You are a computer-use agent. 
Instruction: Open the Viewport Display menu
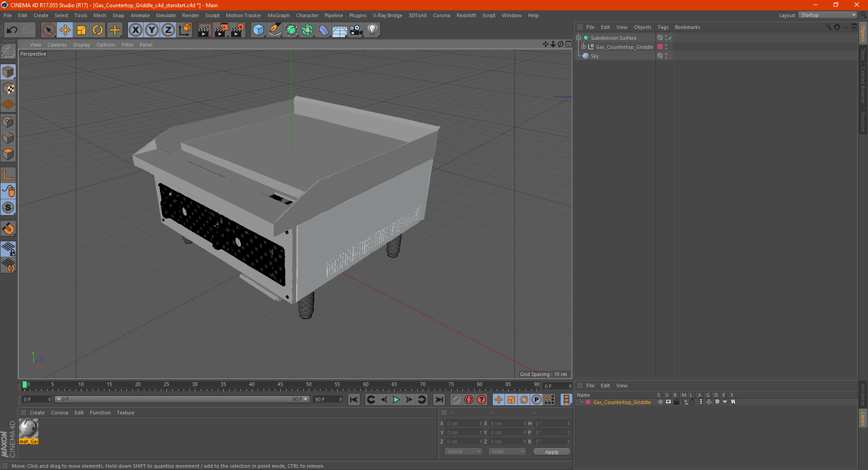click(81, 45)
